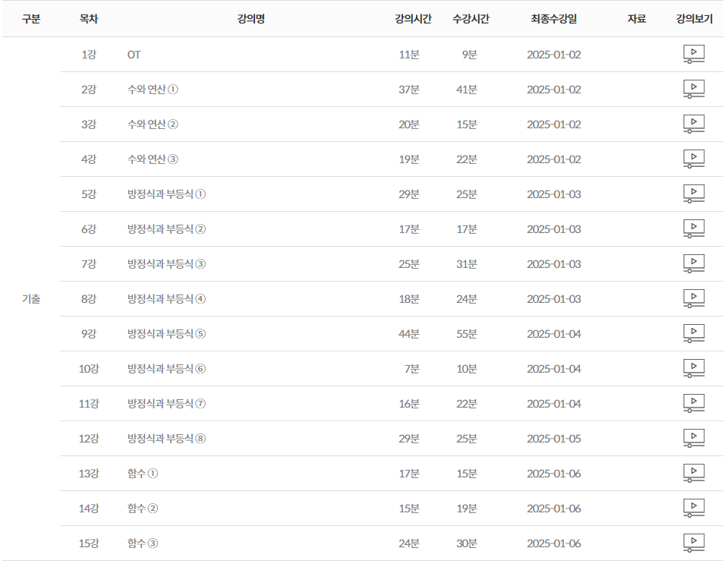Viewport: 728px width, 567px height.
Task: Click the 최종수강일 column header
Action: (x=553, y=19)
